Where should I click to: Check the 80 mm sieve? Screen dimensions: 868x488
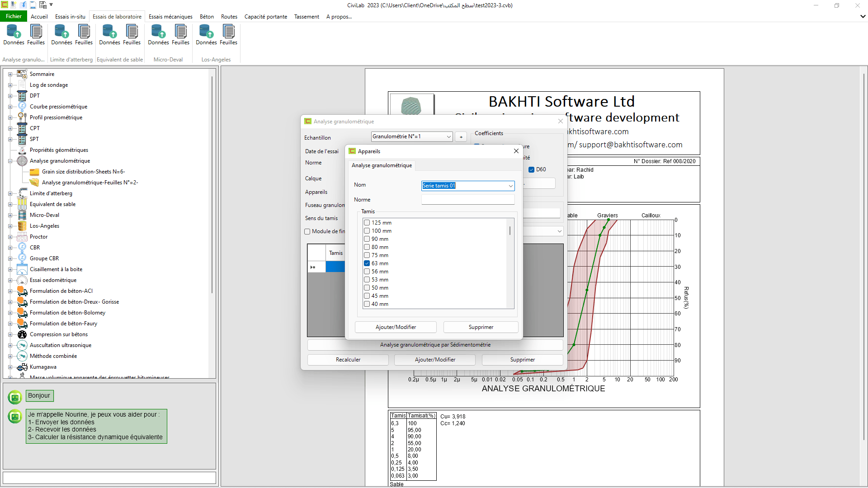tap(367, 247)
